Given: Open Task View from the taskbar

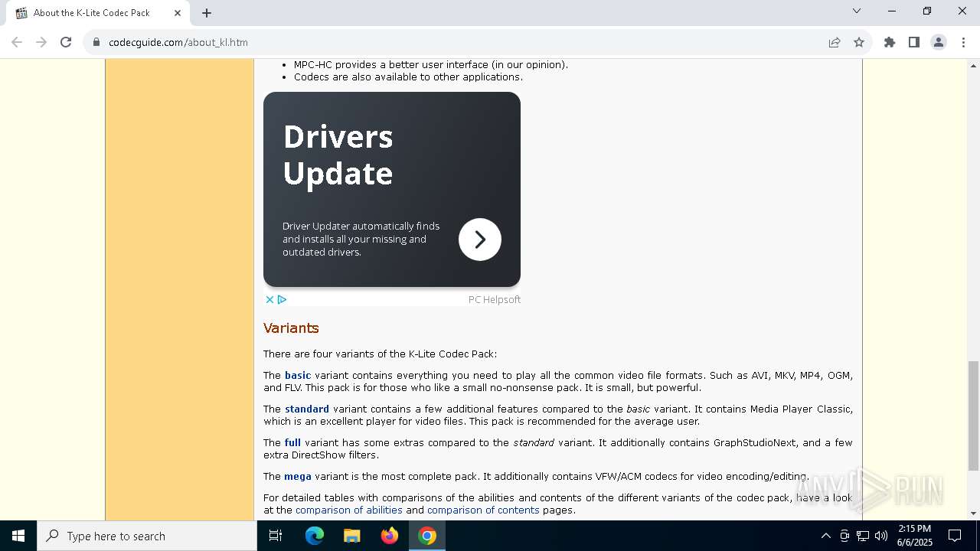Looking at the screenshot, I should click(x=276, y=536).
